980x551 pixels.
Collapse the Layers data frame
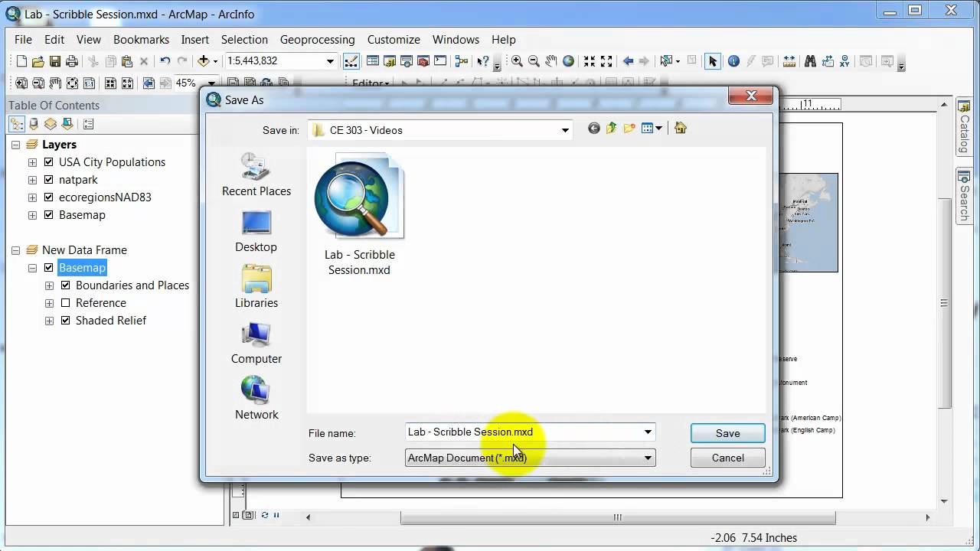coord(15,145)
